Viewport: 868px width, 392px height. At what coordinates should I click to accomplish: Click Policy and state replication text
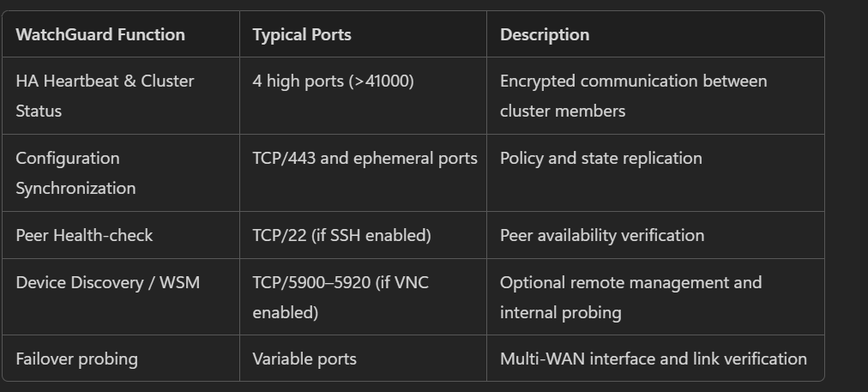(600, 159)
